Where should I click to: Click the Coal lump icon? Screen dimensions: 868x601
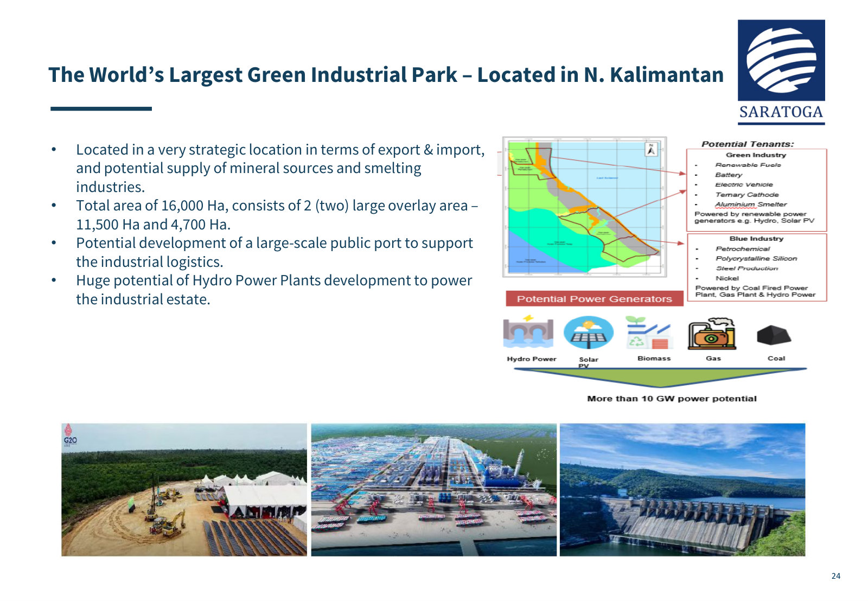tap(774, 335)
